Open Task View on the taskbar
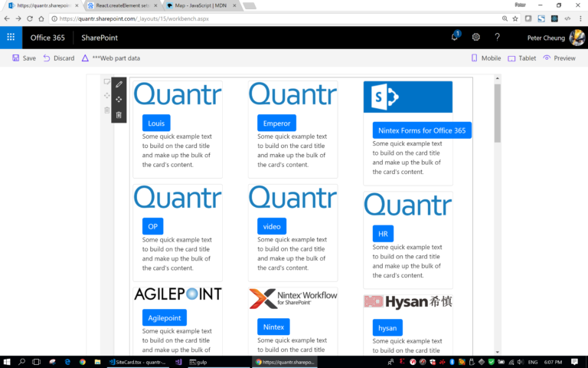The height and width of the screenshot is (368, 588). tap(37, 362)
